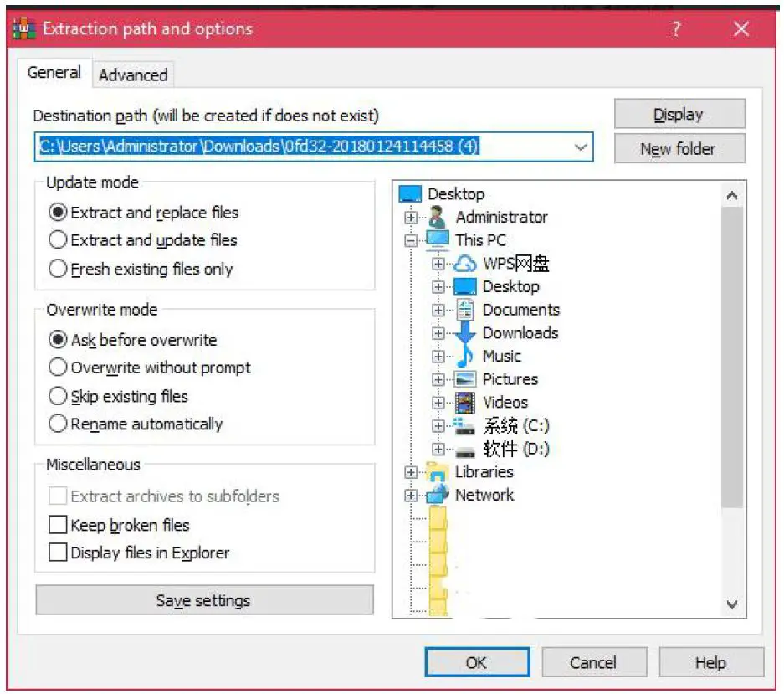This screenshot has width=784, height=694.
Task: Switch to the General tab
Action: coord(54,73)
